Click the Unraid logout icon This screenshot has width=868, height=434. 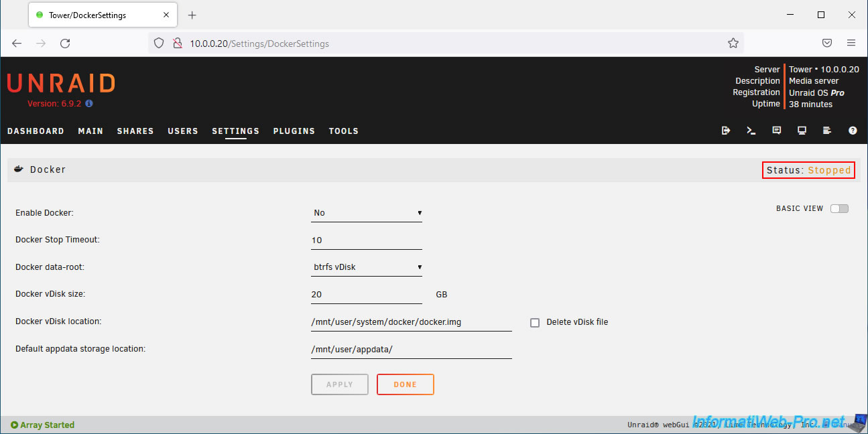click(x=726, y=131)
